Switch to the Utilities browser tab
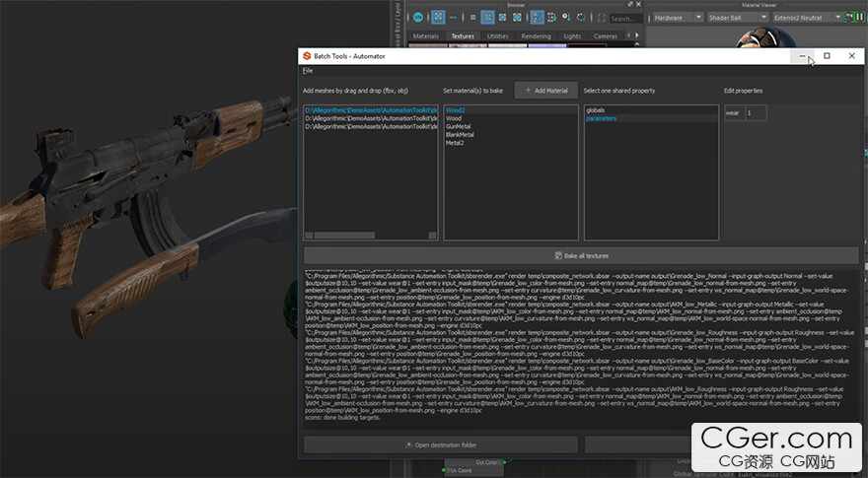This screenshot has width=868, height=478. pos(498,36)
